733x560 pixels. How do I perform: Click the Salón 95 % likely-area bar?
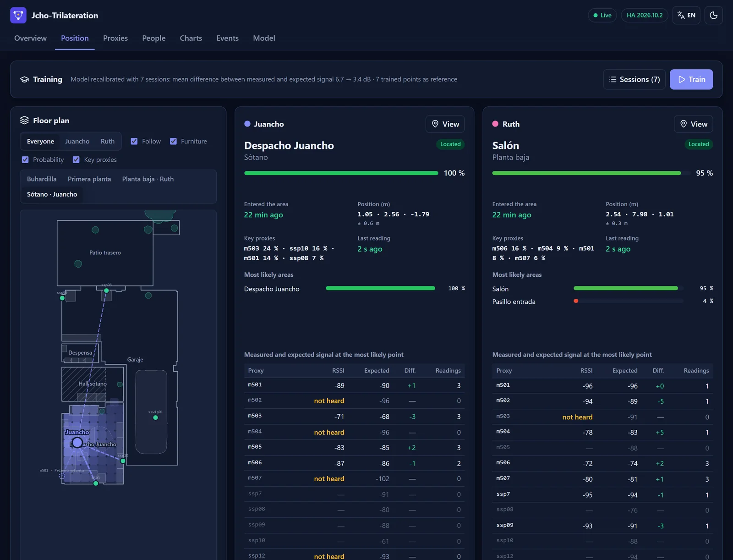(x=628, y=288)
